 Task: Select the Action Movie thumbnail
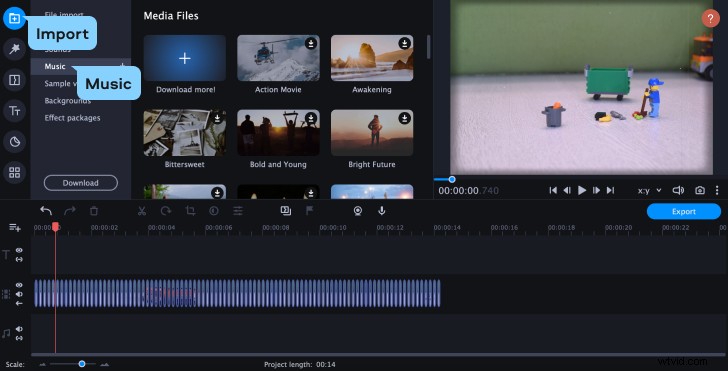pos(278,58)
